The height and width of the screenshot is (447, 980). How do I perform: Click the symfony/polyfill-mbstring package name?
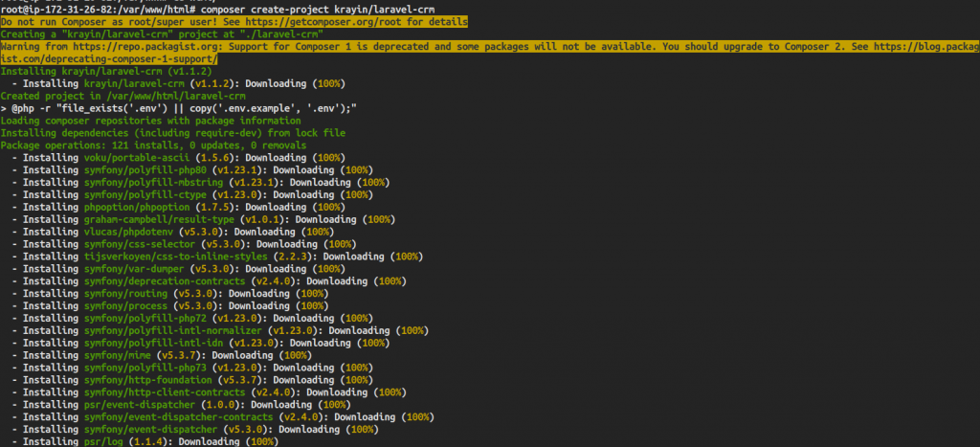point(154,183)
